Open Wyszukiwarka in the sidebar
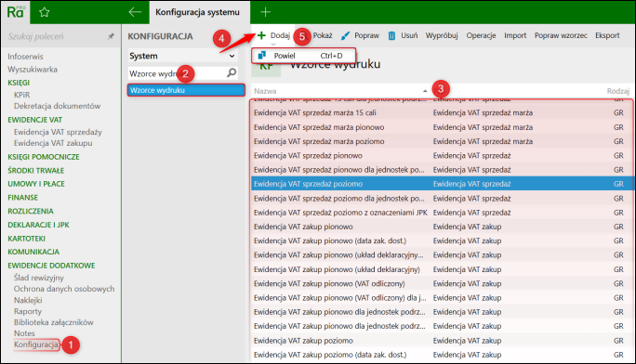This screenshot has width=636, height=364. [x=33, y=70]
